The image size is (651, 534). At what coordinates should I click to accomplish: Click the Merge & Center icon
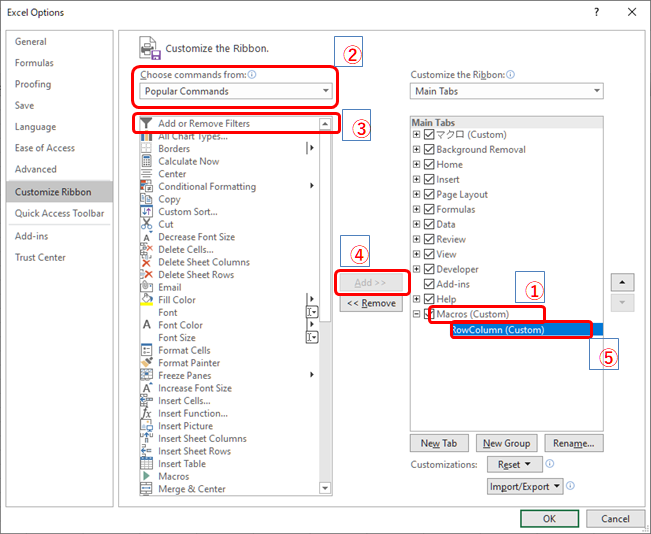(146, 489)
